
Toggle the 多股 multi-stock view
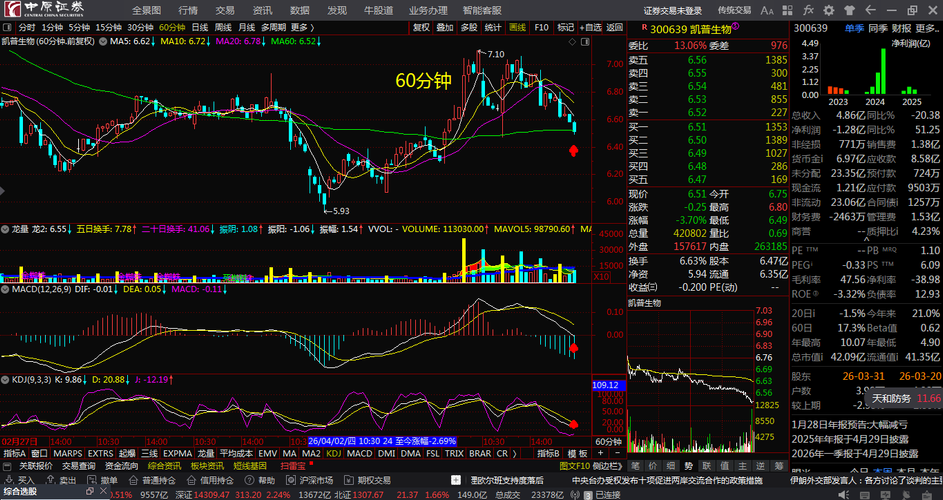469,27
